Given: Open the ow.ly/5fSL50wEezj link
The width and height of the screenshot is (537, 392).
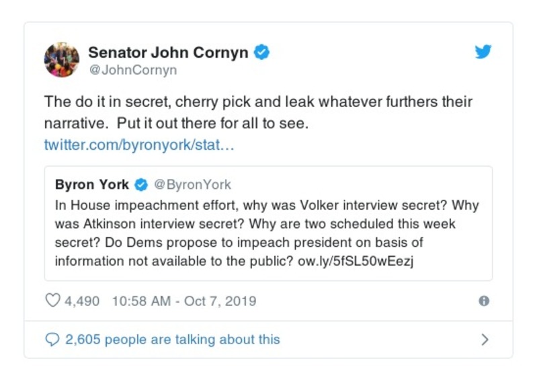Looking at the screenshot, I should point(356,262).
